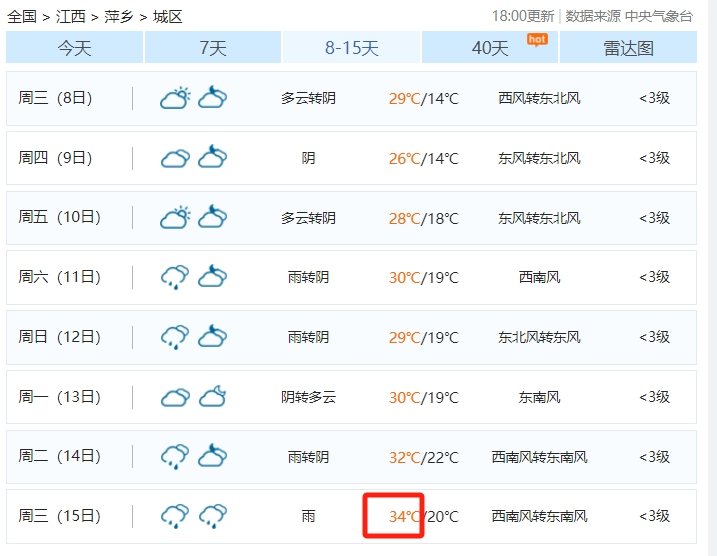Select the 周四 (9日) date label
The height and width of the screenshot is (556, 717).
(55, 158)
